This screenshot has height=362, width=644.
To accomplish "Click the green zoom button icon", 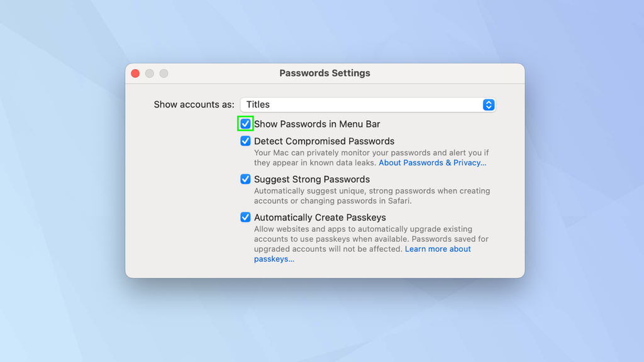I will pyautogui.click(x=164, y=73).
